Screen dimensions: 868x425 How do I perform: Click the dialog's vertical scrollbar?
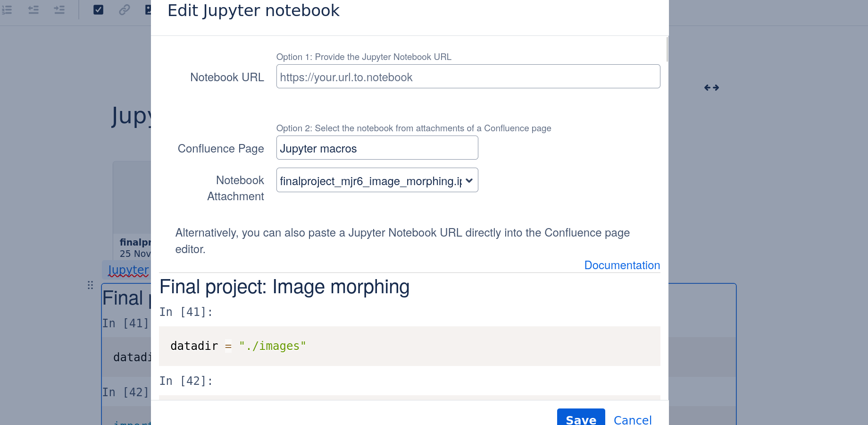pos(667,50)
